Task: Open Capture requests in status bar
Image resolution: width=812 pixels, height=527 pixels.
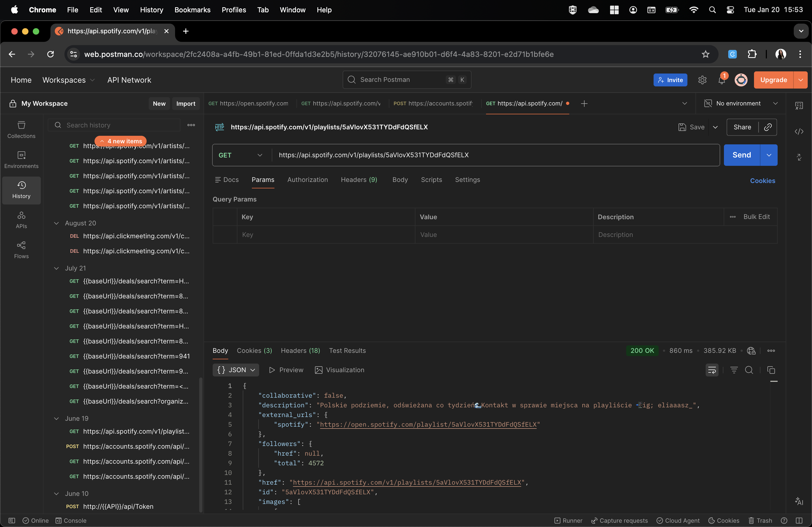Action: click(619, 521)
